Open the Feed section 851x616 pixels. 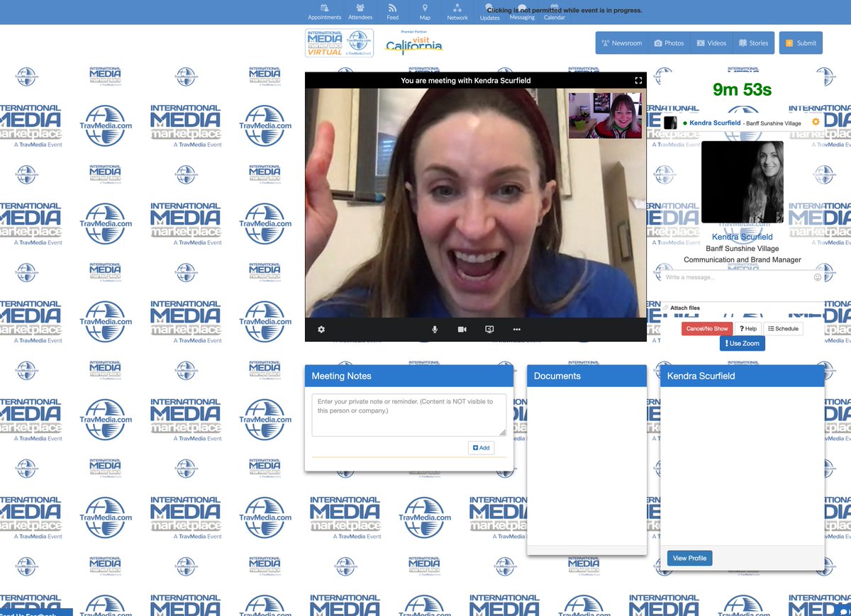pos(392,11)
